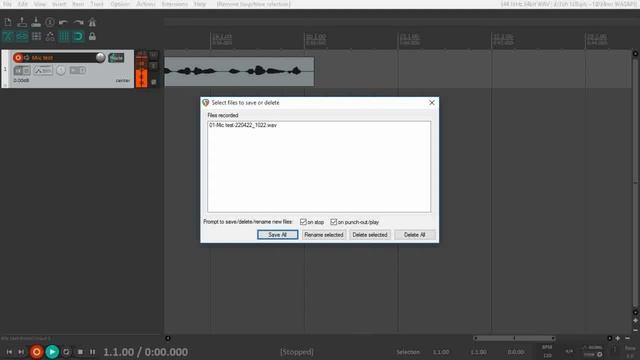
Task: Select the recorded audio item waveform
Action: (x=239, y=71)
